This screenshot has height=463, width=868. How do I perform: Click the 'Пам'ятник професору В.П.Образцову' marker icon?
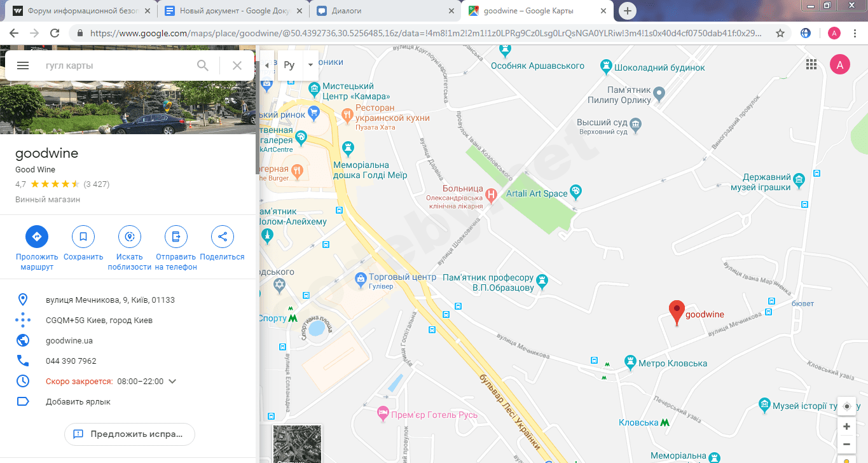click(x=542, y=280)
